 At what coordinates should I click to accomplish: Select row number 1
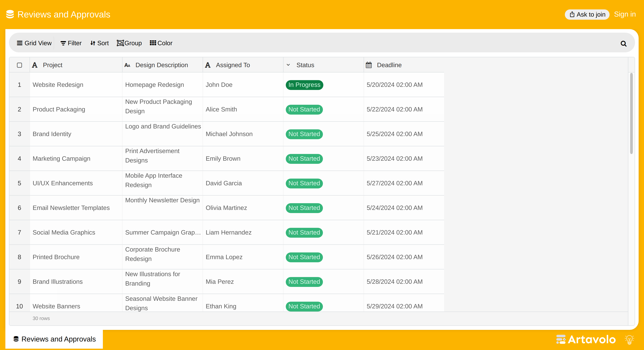pos(19,85)
